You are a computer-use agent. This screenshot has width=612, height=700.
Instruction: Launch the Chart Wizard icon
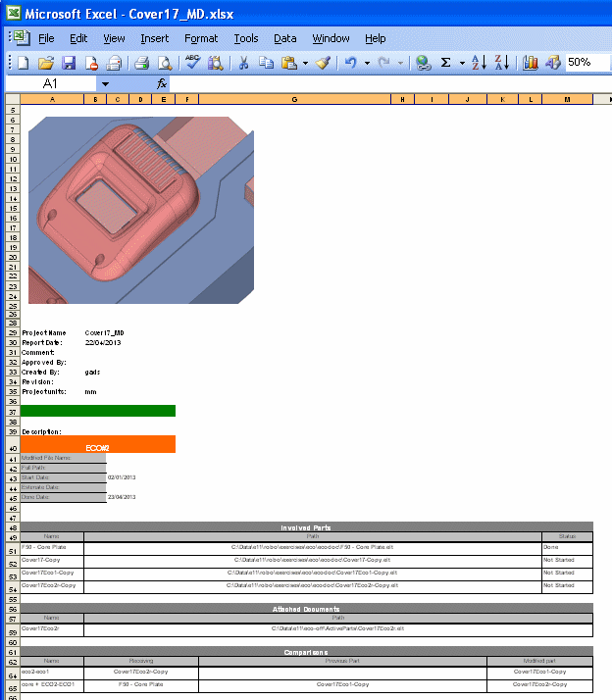(x=530, y=63)
